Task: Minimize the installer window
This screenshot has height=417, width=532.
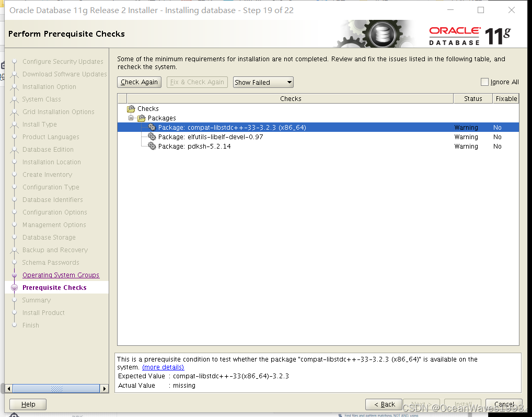Action: click(450, 10)
